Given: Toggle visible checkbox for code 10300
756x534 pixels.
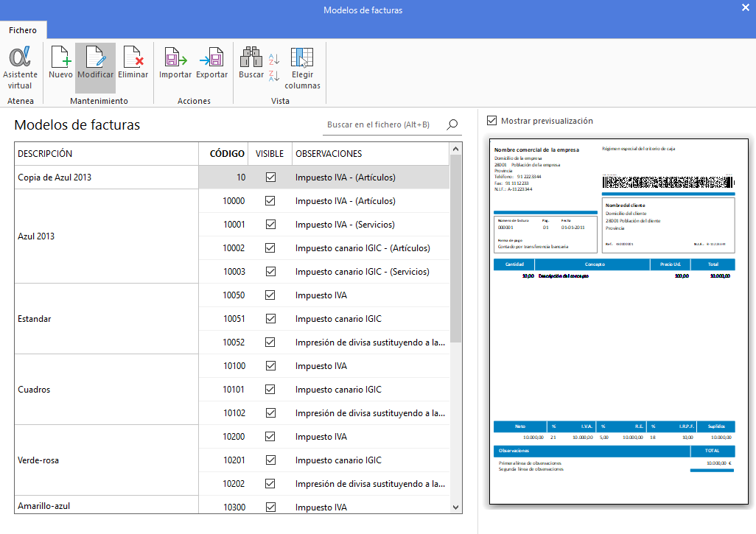Looking at the screenshot, I should [x=271, y=507].
